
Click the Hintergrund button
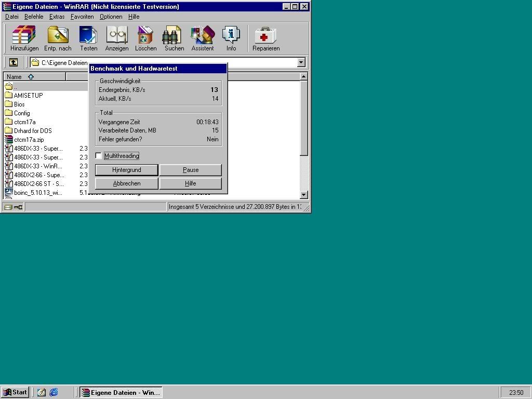click(x=127, y=170)
